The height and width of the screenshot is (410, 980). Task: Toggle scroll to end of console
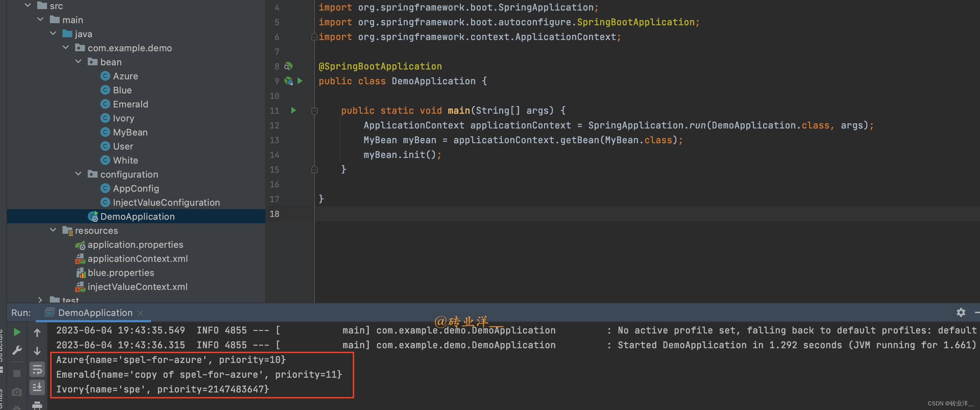pyautogui.click(x=37, y=387)
